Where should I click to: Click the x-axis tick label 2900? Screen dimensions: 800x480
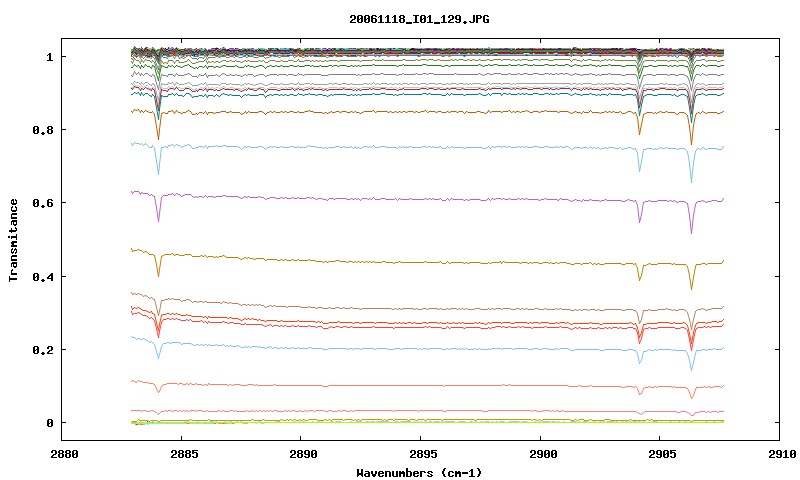[x=543, y=454]
